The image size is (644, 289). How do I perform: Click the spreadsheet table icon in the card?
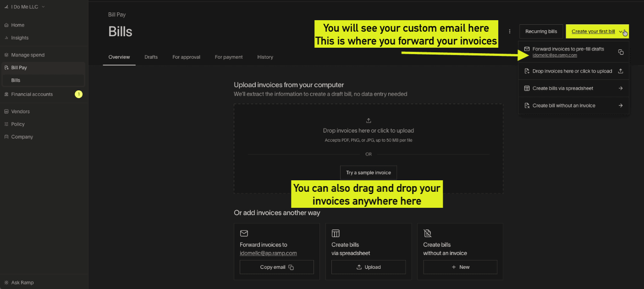[x=336, y=233]
